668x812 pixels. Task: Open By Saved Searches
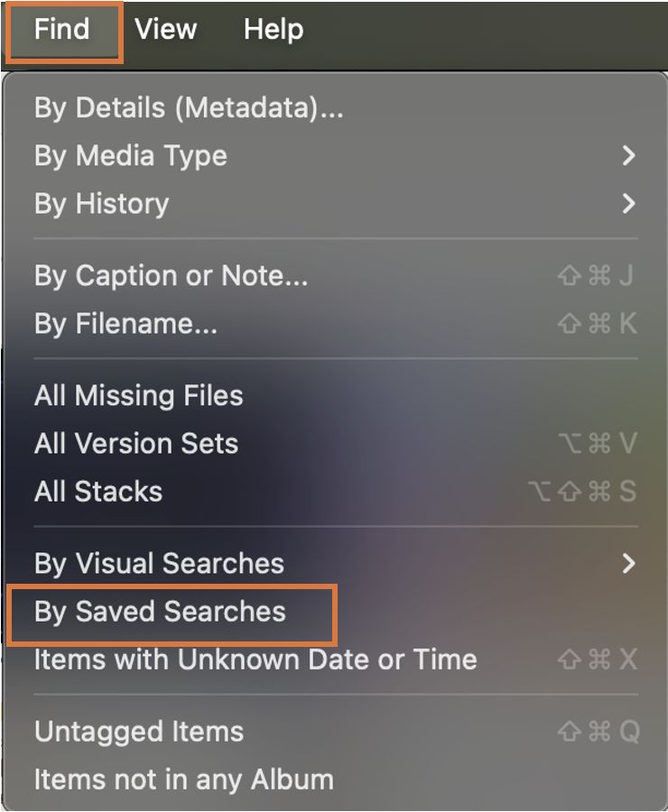click(160, 612)
